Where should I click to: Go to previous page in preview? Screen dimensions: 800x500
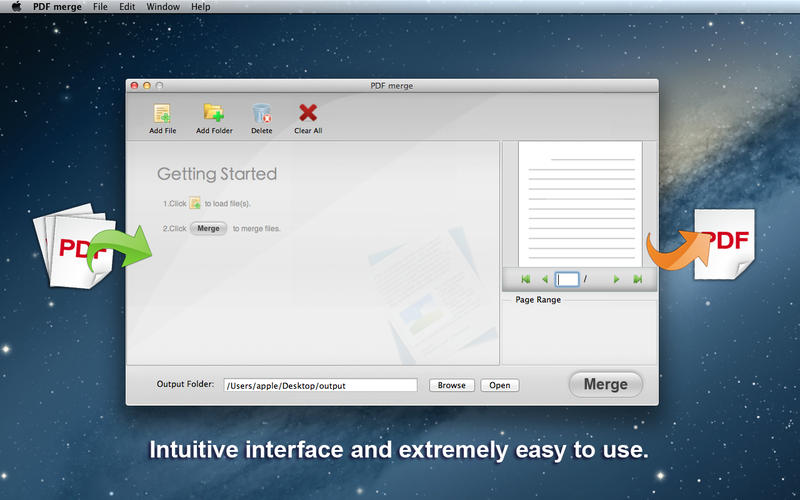[545, 280]
